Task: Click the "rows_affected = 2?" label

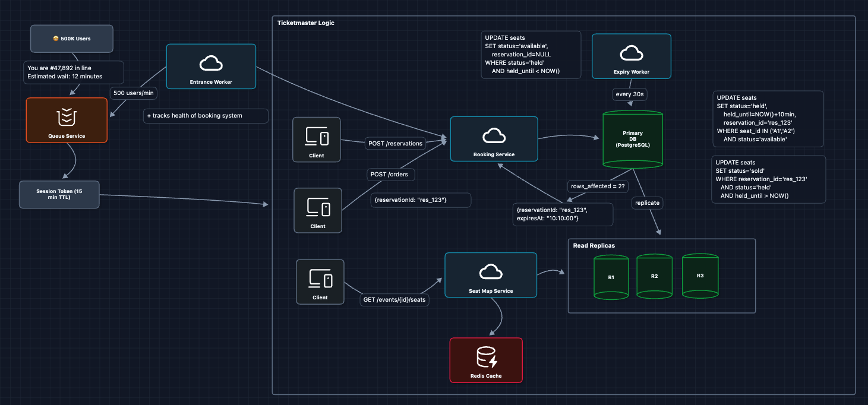Action: tap(596, 186)
